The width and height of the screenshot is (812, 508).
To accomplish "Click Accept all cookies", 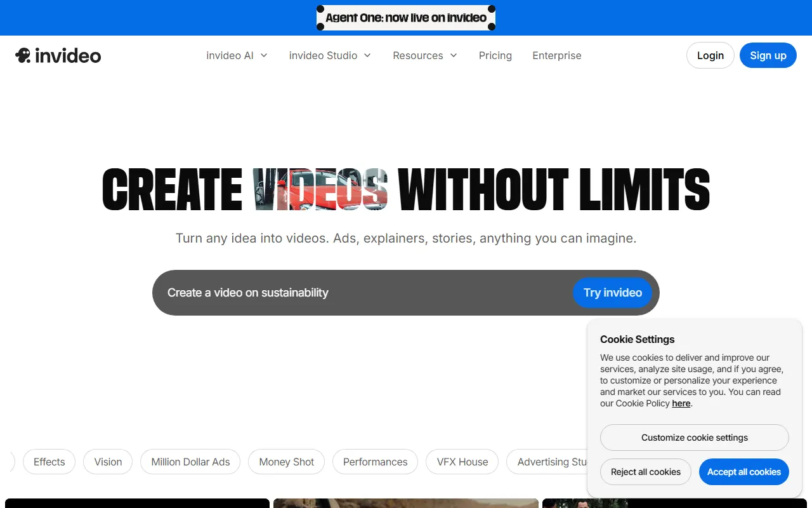I will pos(744,472).
